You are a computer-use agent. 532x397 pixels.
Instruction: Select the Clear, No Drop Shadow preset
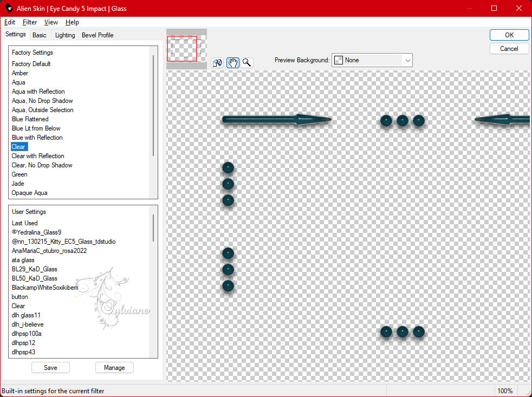[x=42, y=165]
